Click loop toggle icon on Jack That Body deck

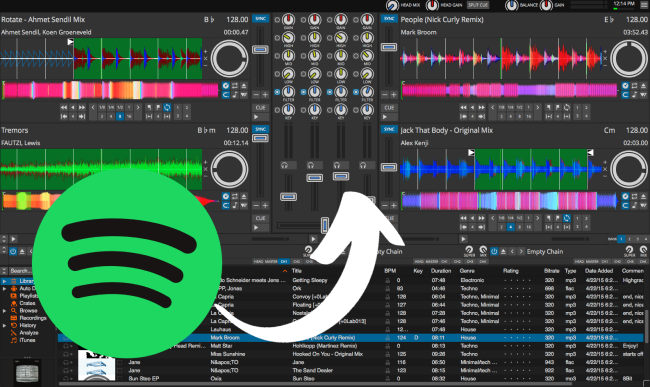[567, 218]
